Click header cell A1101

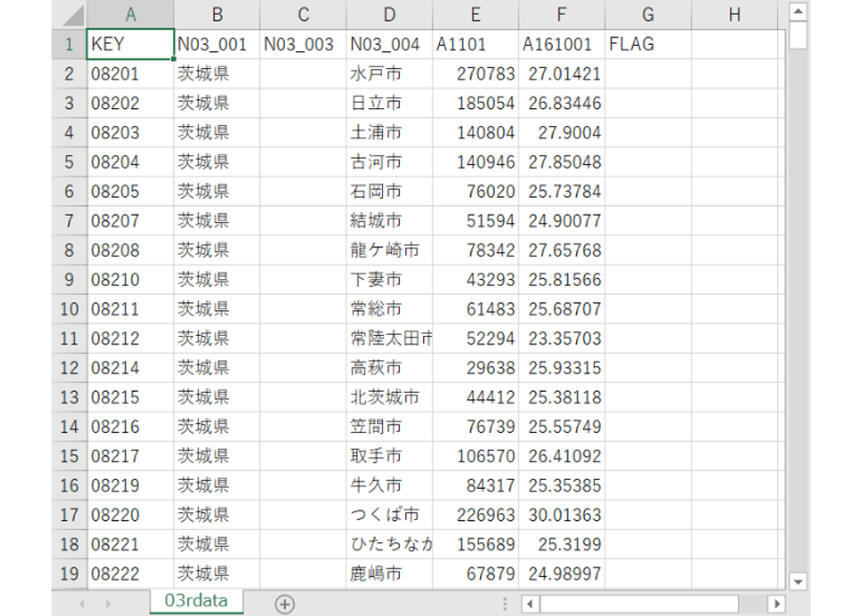pyautogui.click(x=475, y=44)
